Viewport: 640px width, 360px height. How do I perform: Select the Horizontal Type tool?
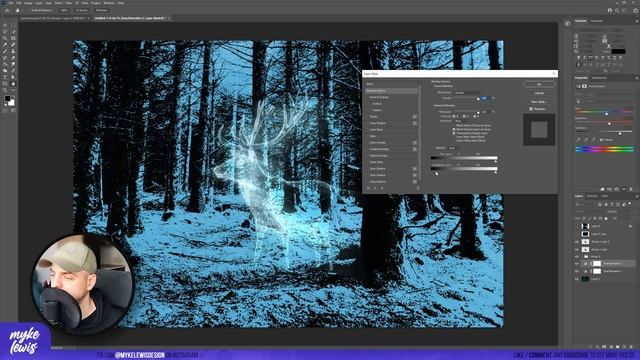[5, 77]
